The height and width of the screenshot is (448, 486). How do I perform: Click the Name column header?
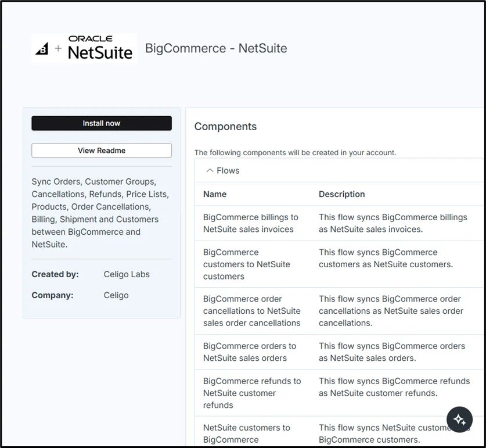215,194
